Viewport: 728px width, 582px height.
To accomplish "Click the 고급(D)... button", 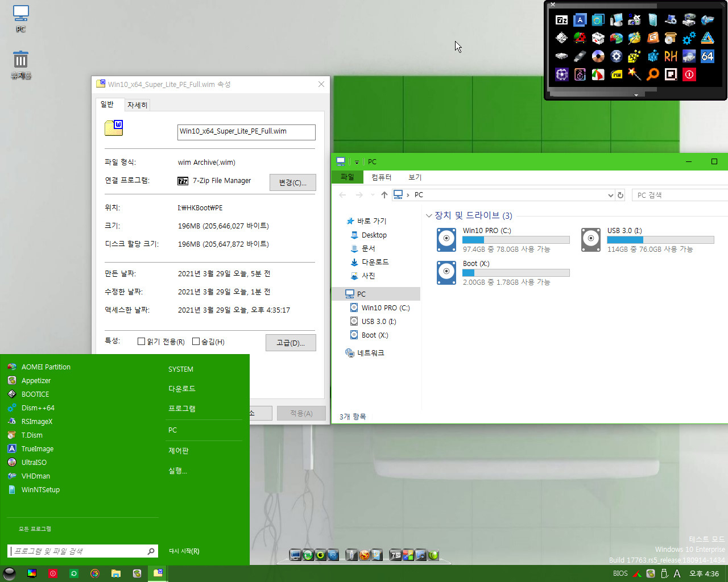I will tap(291, 343).
